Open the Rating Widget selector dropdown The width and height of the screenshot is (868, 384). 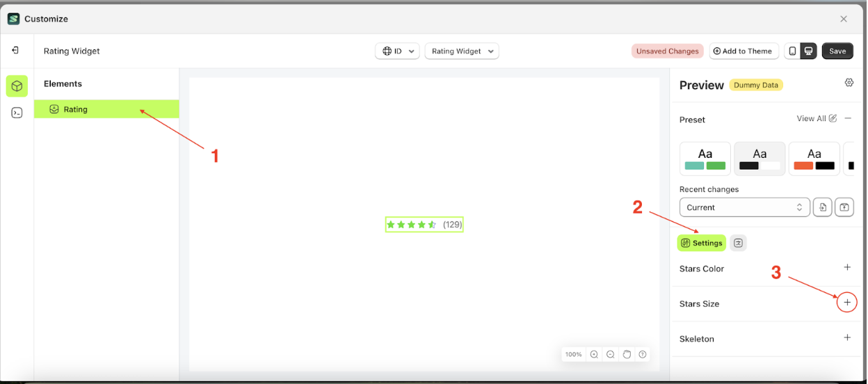[x=462, y=51]
